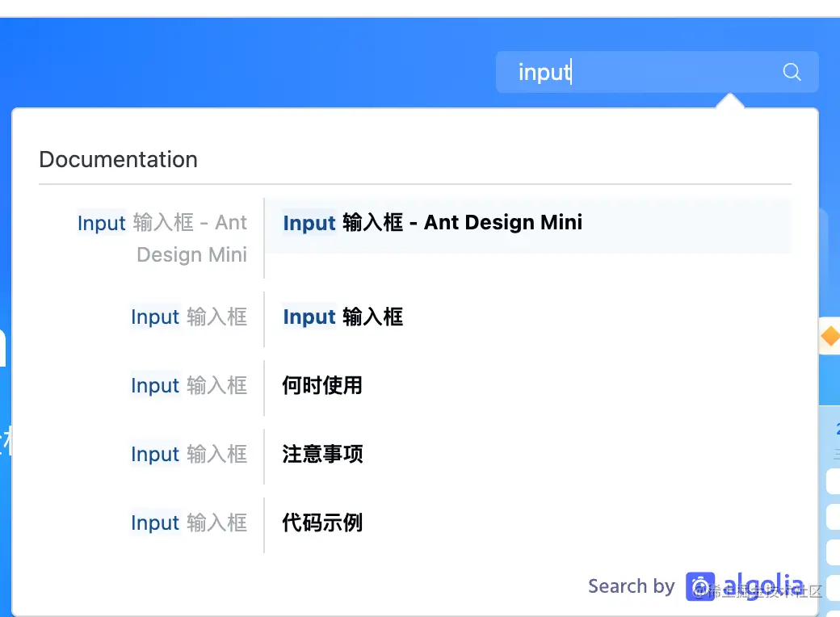
Task: Click the dropdown panel's pointer arrow tip
Action: tap(729, 98)
